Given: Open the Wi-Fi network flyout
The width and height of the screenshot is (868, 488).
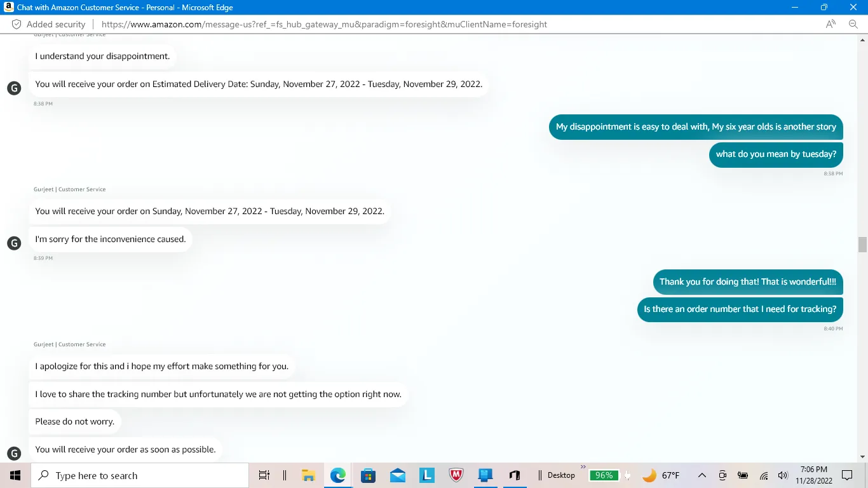Looking at the screenshot, I should pyautogui.click(x=764, y=475).
